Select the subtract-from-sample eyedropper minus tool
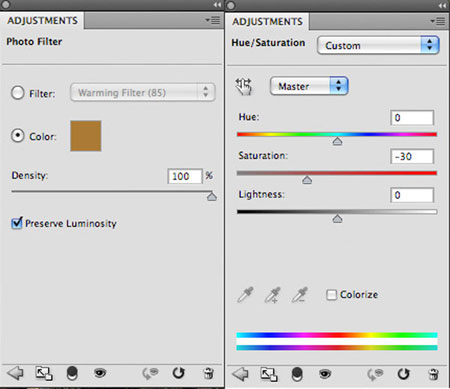Screen dimensions: 450x389 [x=300, y=295]
